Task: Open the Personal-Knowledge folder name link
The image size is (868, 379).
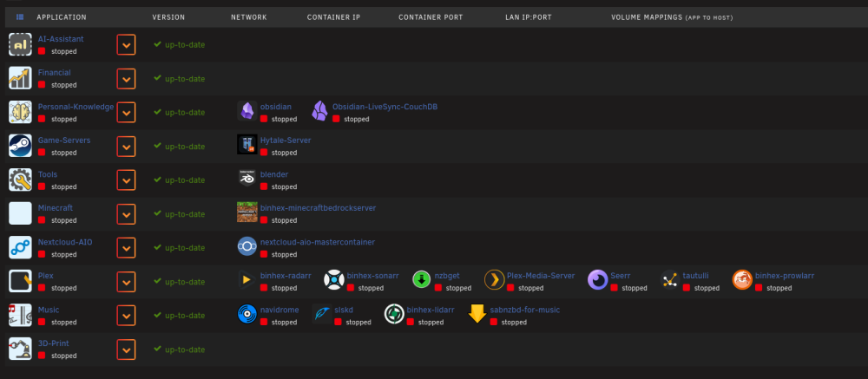Action: 76,107
